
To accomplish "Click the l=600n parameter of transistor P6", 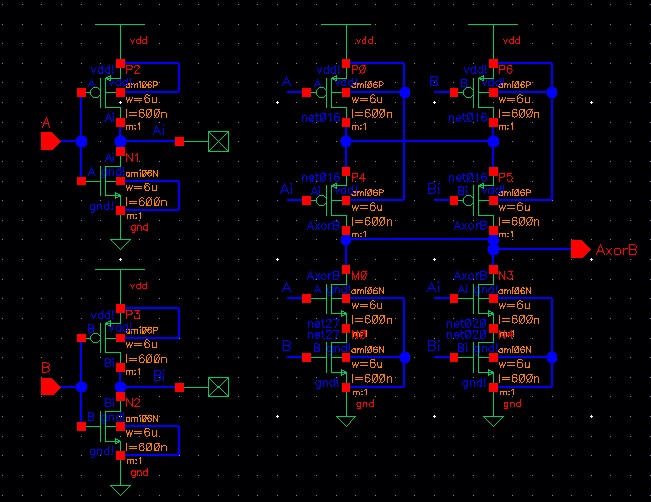I will tap(519, 113).
